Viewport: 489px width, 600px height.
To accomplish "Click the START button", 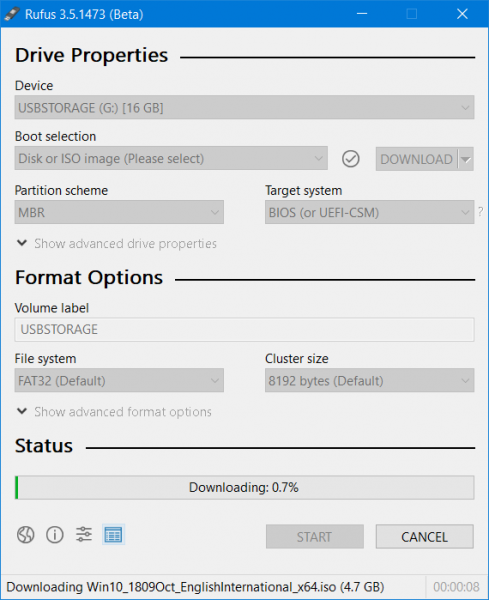I will tap(315, 537).
